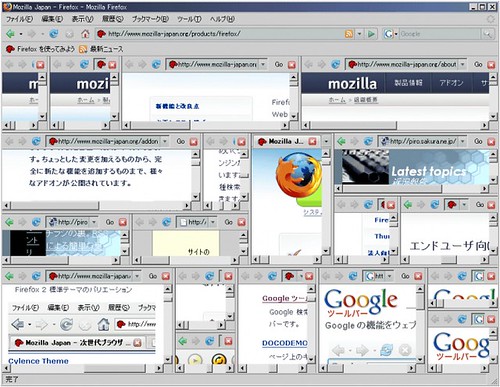The image size is (500, 387).
Task: Click Home icon in Firefox 2 theme screenshot
Action: pos(103,324)
